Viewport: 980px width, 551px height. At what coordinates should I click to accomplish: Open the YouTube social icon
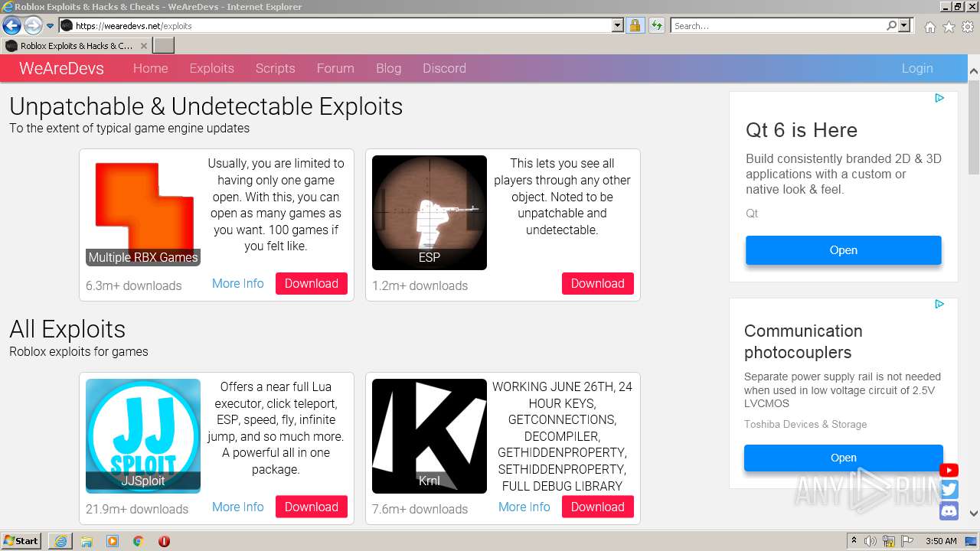949,471
